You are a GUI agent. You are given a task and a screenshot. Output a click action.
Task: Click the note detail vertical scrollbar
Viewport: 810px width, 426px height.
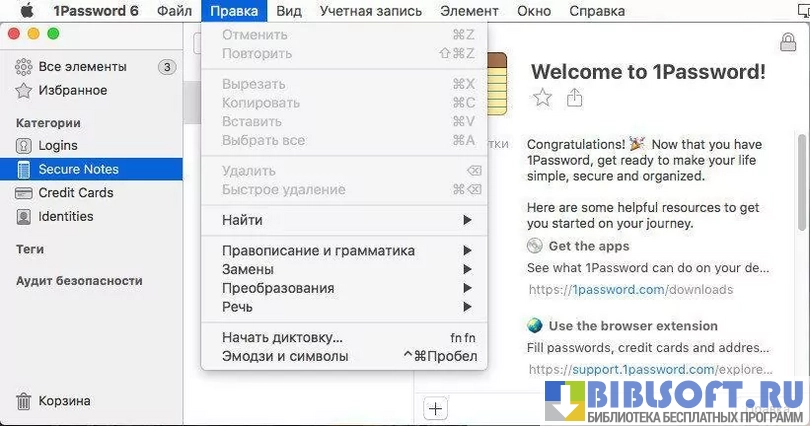point(802,180)
